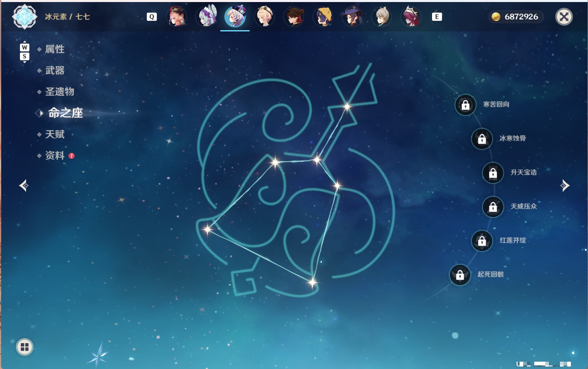The image size is (588, 369).
Task: Select the brown-haired character portrait with hair bun
Action: pyautogui.click(x=294, y=17)
